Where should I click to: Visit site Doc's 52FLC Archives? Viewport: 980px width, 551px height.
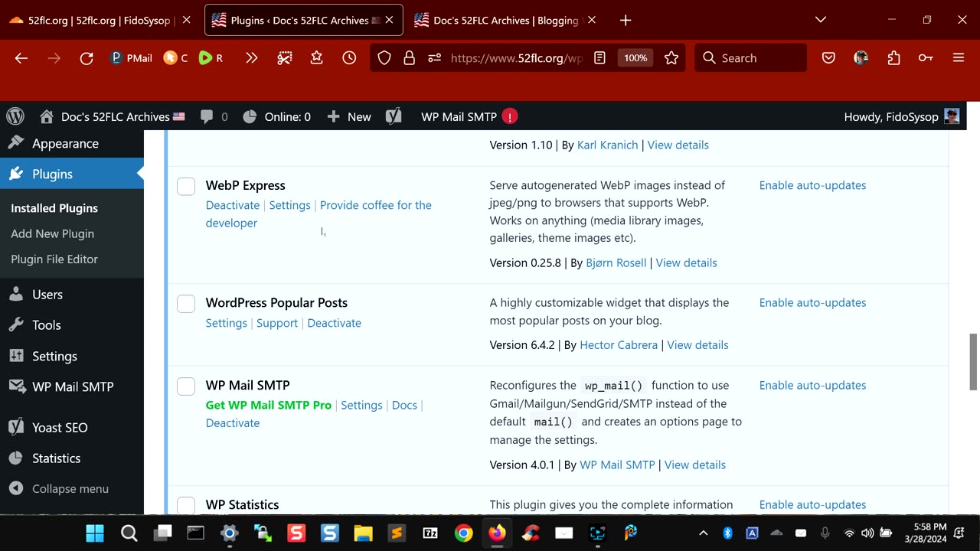[x=113, y=116]
